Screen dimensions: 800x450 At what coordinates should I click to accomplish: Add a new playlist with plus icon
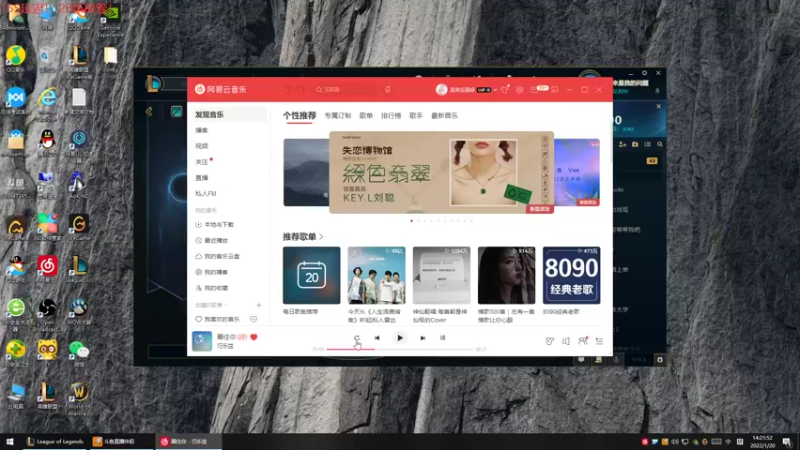[x=259, y=305]
